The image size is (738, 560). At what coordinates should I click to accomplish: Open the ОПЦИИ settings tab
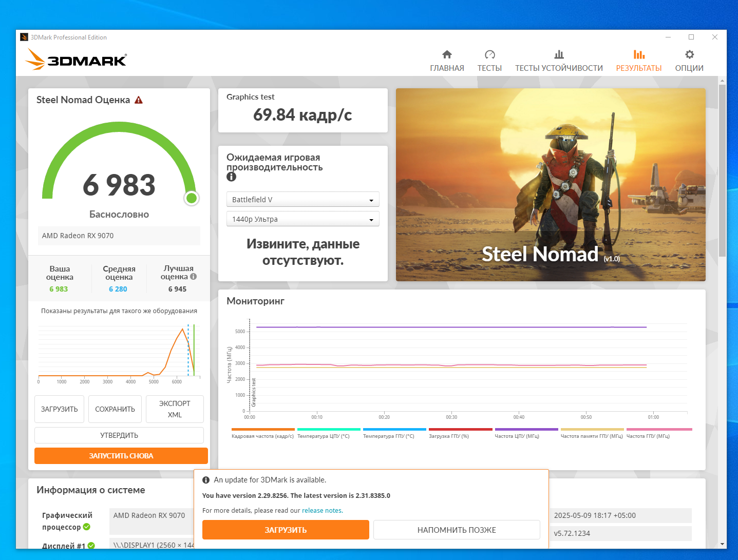[689, 61]
